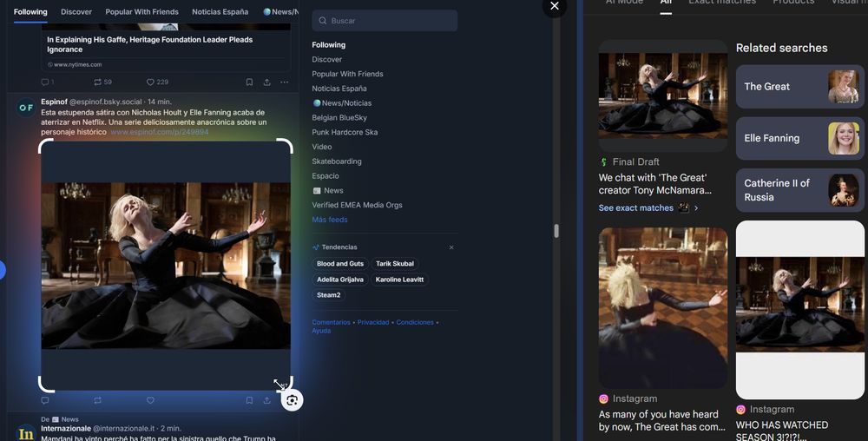Viewport: 868px width, 441px height.
Task: Open the Adelita Grijalva trend
Action: pyautogui.click(x=340, y=280)
